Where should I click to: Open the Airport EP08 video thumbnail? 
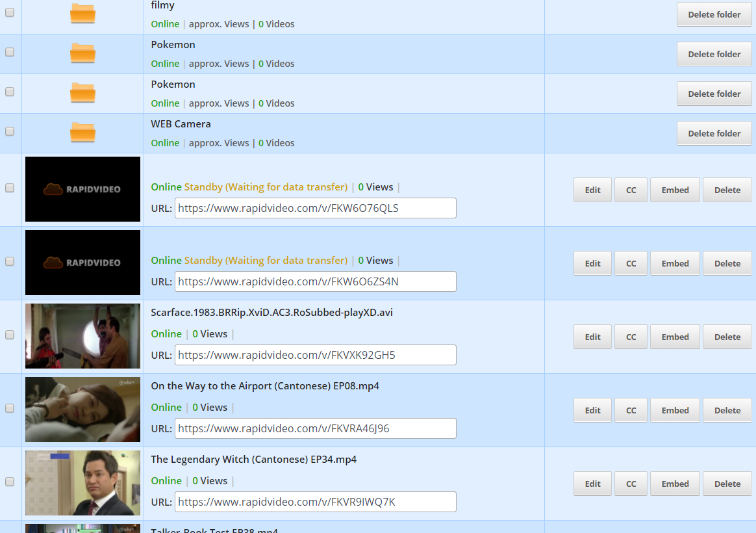83,409
